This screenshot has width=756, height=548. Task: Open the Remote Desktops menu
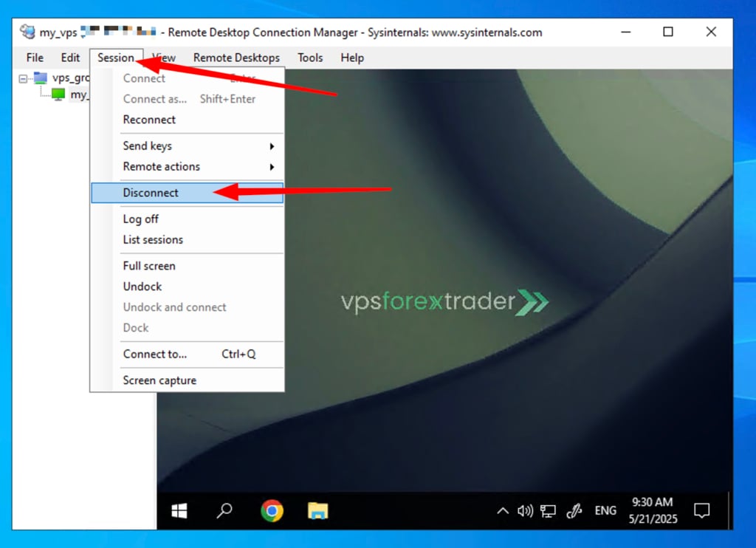click(236, 58)
